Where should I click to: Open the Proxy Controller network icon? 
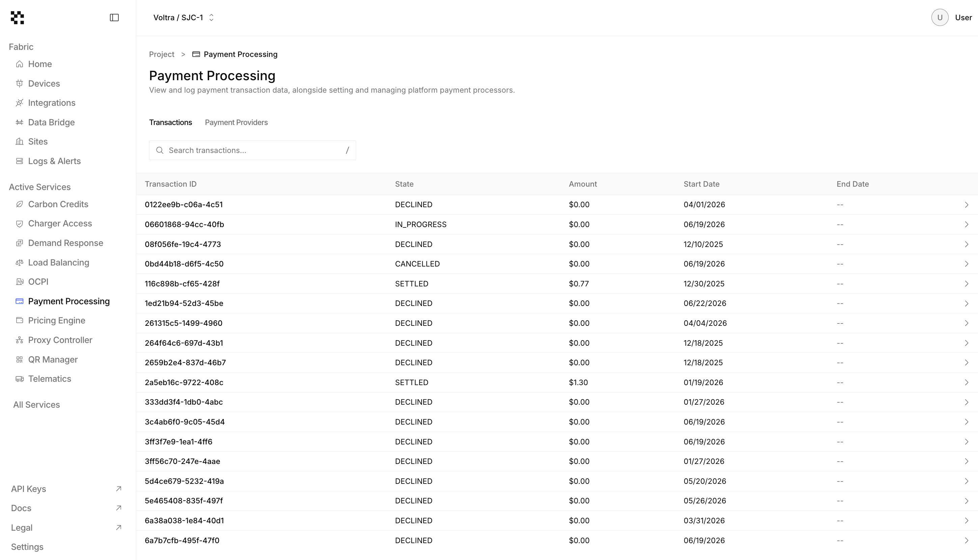pos(20,340)
